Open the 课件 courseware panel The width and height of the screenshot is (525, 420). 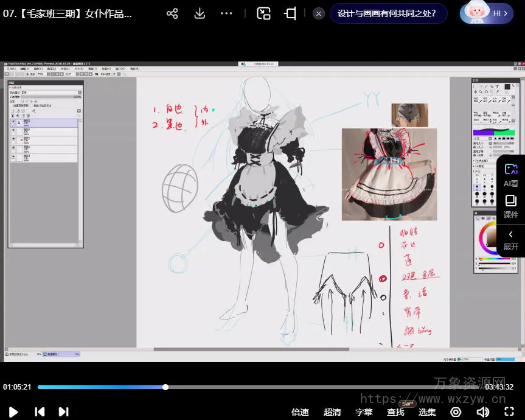click(510, 206)
